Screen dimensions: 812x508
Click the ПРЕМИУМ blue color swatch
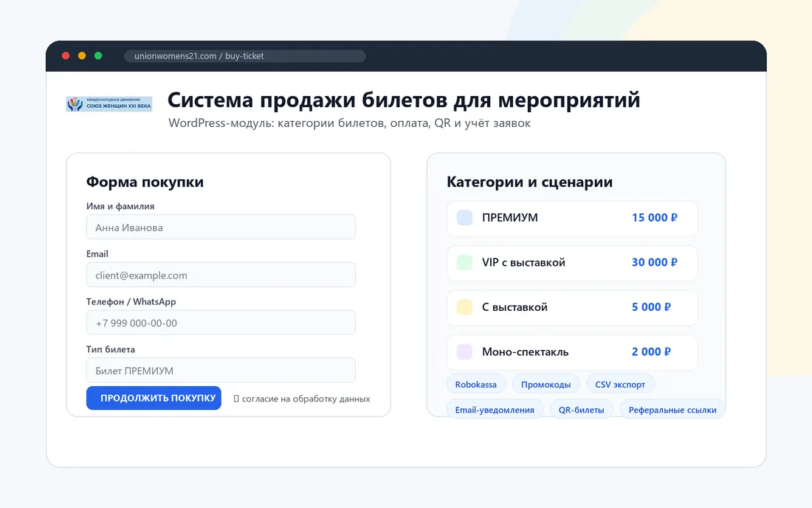[x=464, y=218]
